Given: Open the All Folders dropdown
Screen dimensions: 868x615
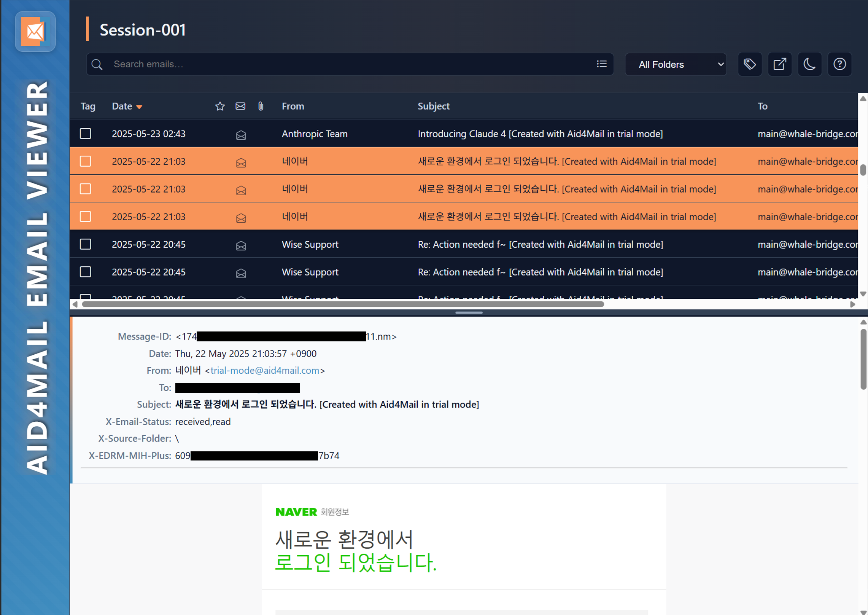Looking at the screenshot, I should [x=676, y=64].
